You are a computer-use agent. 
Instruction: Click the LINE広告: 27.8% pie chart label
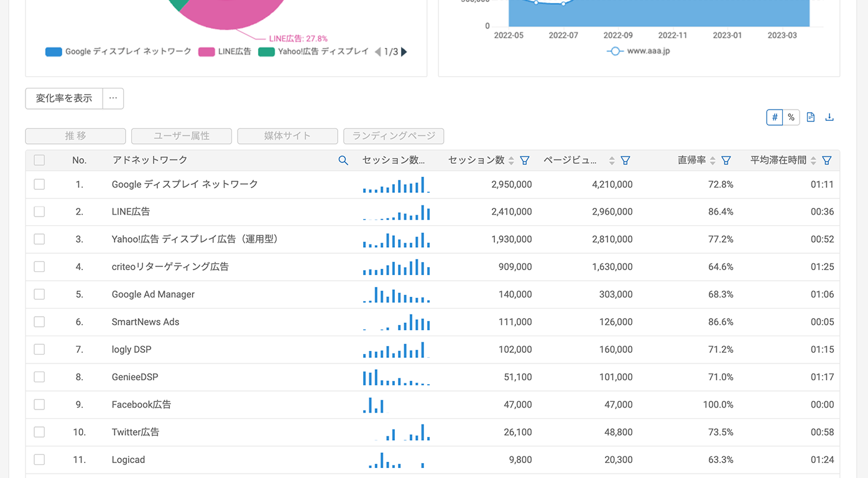(x=298, y=39)
